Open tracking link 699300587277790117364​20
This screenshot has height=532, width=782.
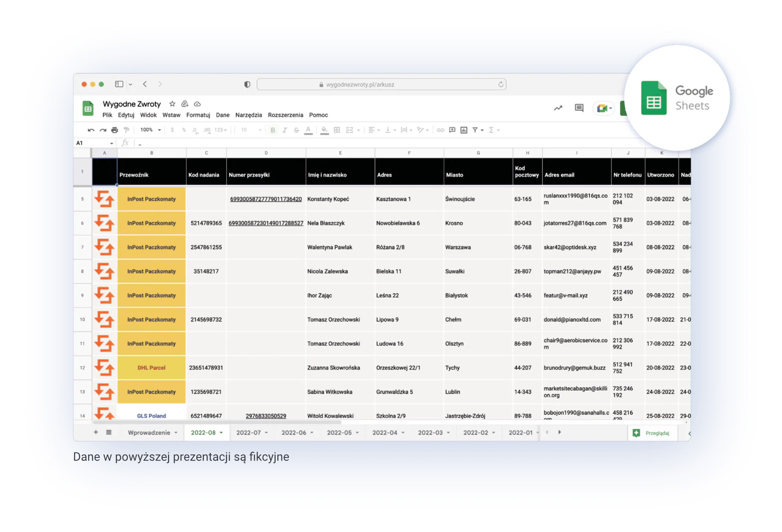point(266,199)
